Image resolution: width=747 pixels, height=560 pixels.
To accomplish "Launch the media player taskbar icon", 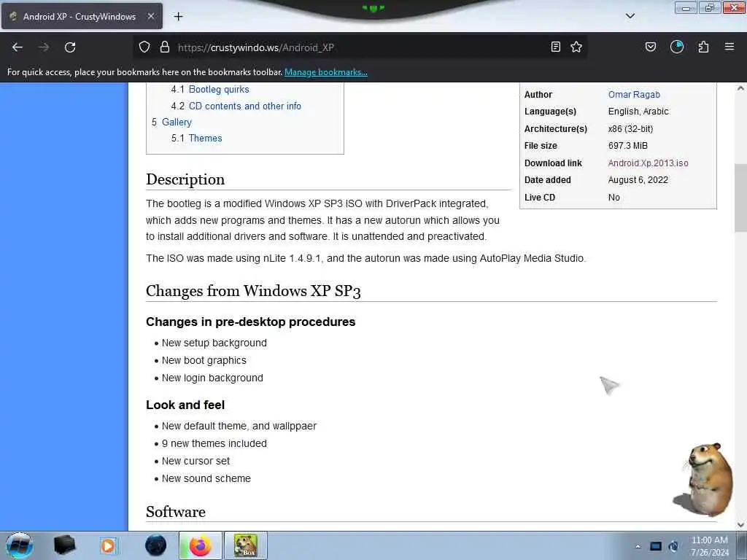I will coord(108,545).
